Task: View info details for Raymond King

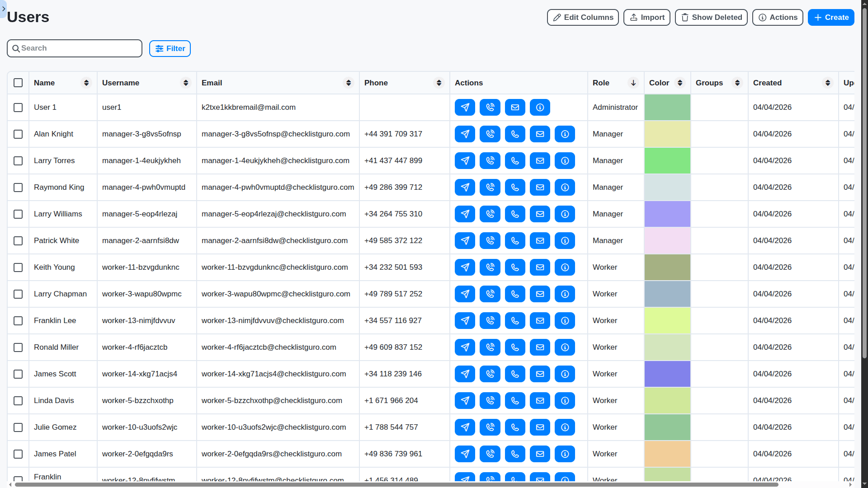Action: click(565, 187)
